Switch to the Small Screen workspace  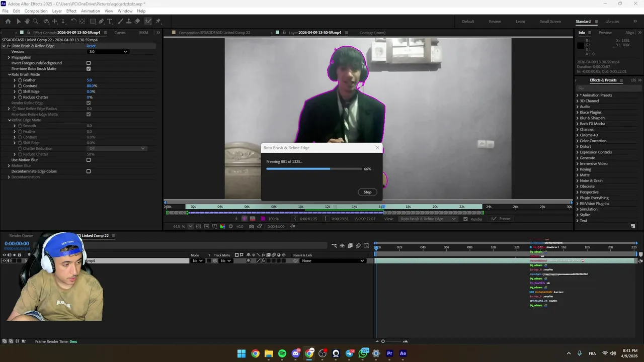550,22
